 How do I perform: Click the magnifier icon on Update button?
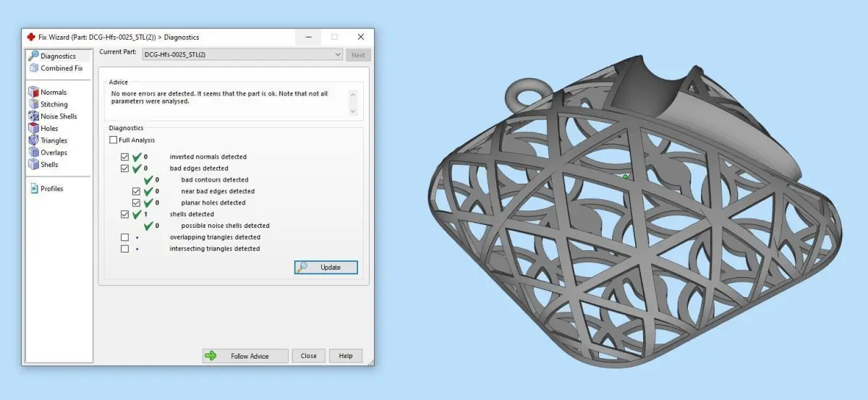point(304,267)
